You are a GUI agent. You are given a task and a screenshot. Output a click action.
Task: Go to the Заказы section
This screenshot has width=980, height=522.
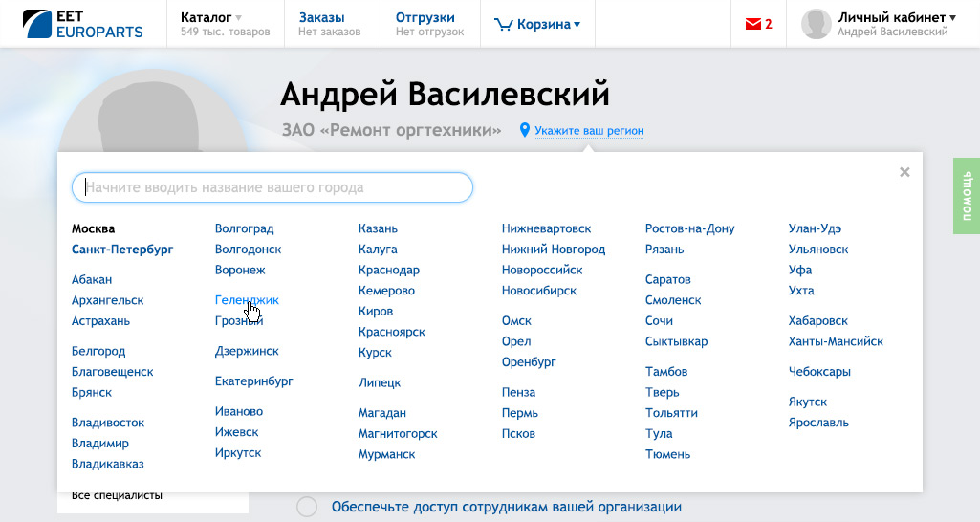click(x=321, y=17)
